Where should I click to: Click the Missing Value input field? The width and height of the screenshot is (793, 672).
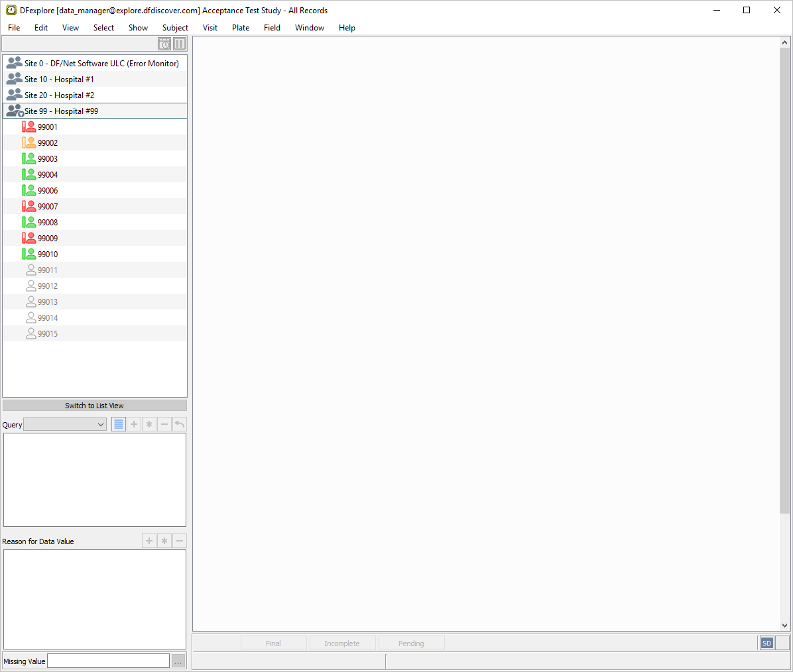pos(108,661)
